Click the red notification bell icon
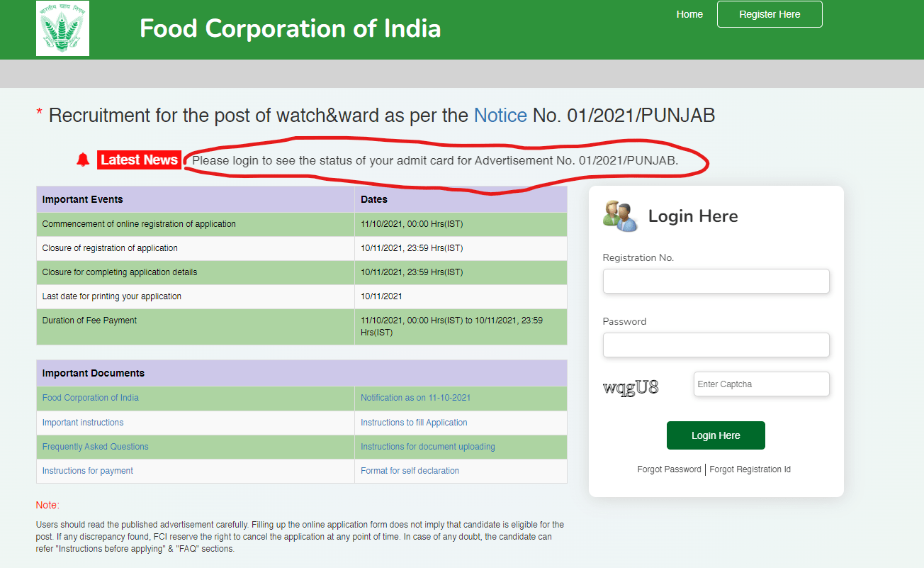 (83, 160)
